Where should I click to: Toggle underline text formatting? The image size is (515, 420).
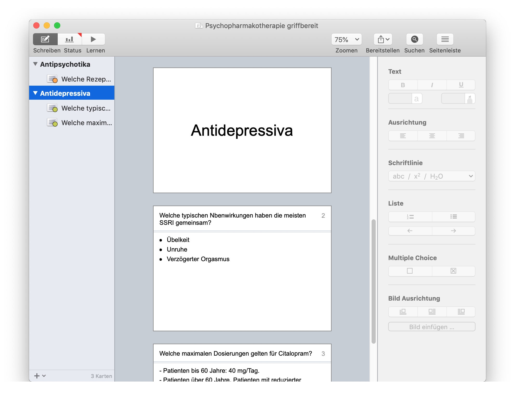tap(461, 85)
